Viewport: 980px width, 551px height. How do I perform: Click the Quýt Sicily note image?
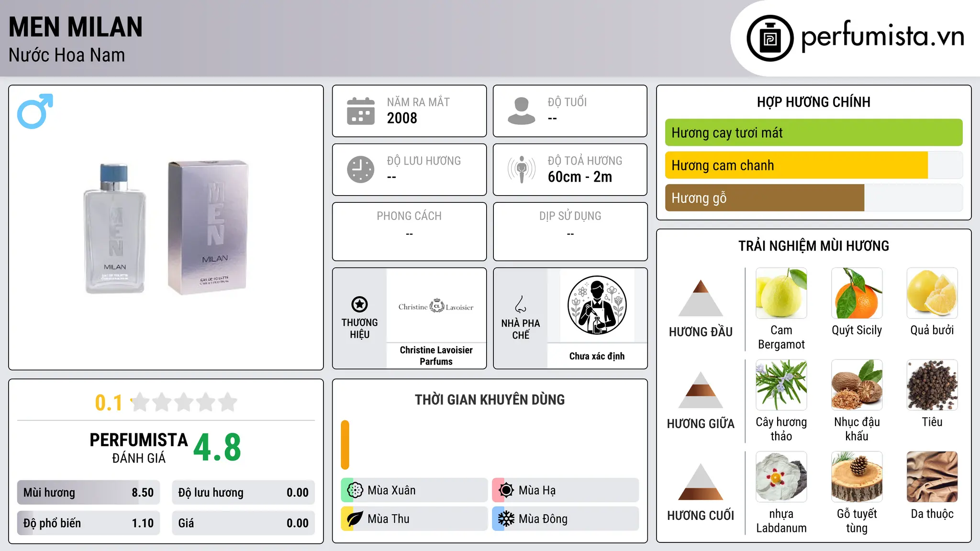857,293
